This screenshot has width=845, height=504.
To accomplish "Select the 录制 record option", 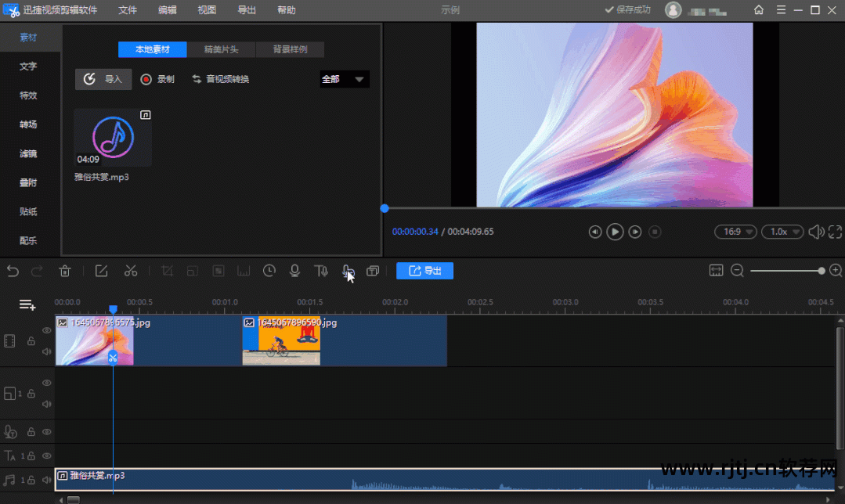I will coord(157,79).
